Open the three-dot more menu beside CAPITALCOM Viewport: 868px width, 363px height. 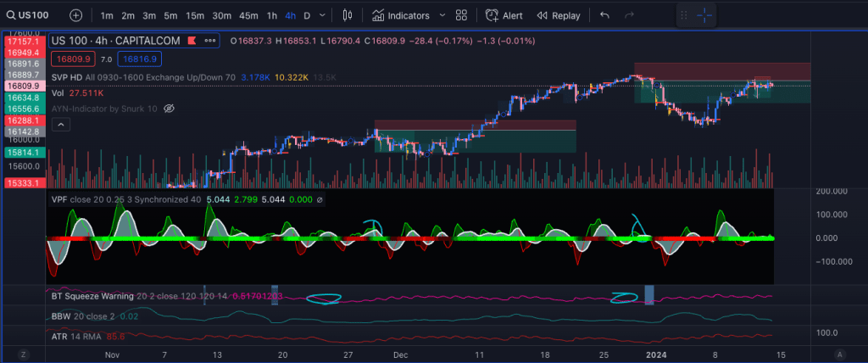pos(210,40)
